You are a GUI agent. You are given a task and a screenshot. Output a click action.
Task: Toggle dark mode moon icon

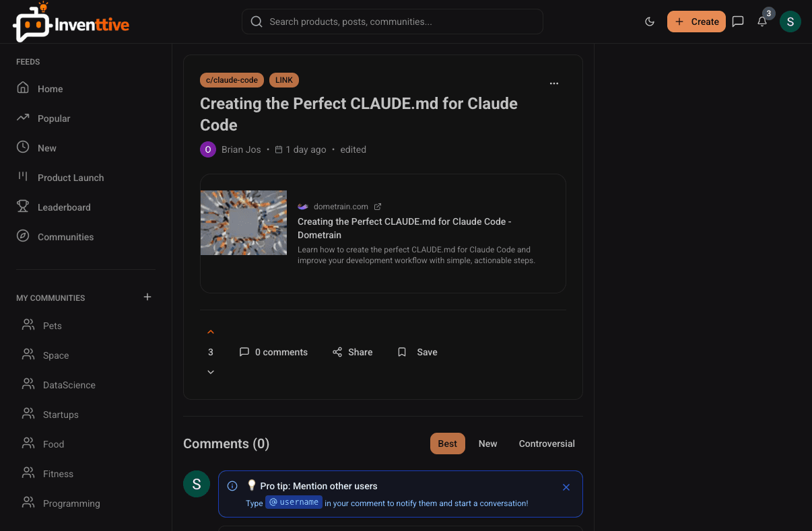pyautogui.click(x=650, y=22)
